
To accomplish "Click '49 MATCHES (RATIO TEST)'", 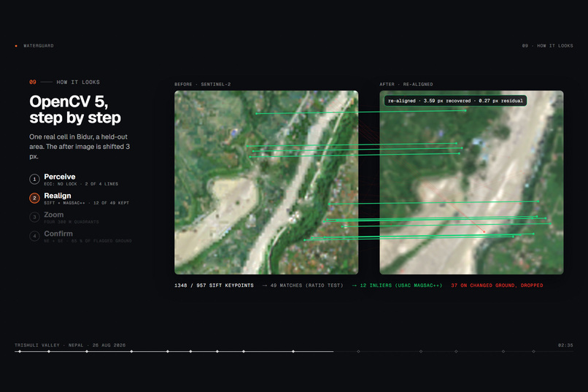I will click(306, 285).
